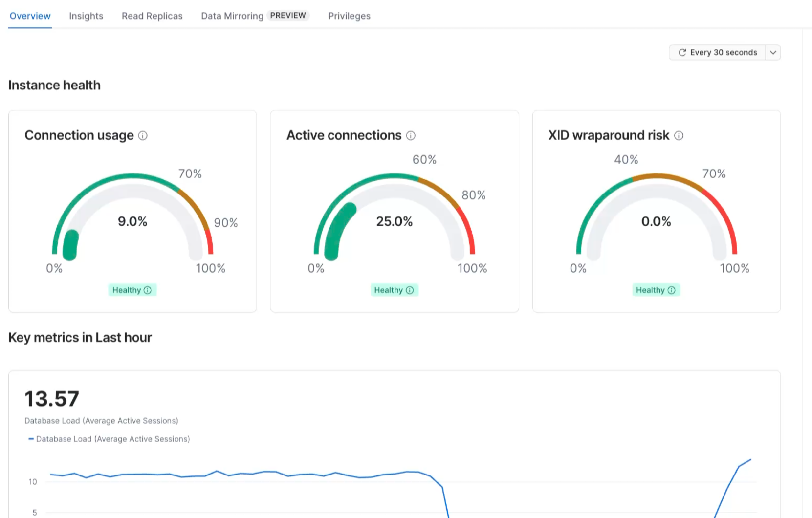The width and height of the screenshot is (812, 518).
Task: Click info icon in XID wraparound Healthy badge
Action: coord(672,290)
